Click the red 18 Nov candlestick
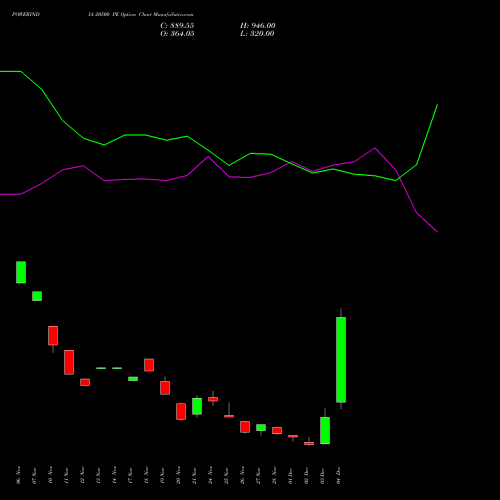This screenshot has height=500, width=500. 149,365
